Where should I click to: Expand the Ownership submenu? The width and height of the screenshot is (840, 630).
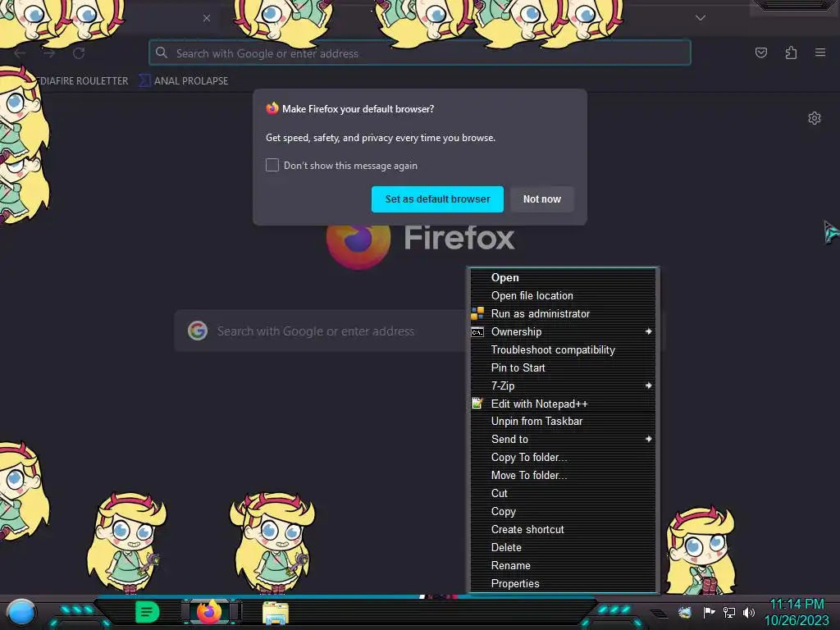pos(563,331)
